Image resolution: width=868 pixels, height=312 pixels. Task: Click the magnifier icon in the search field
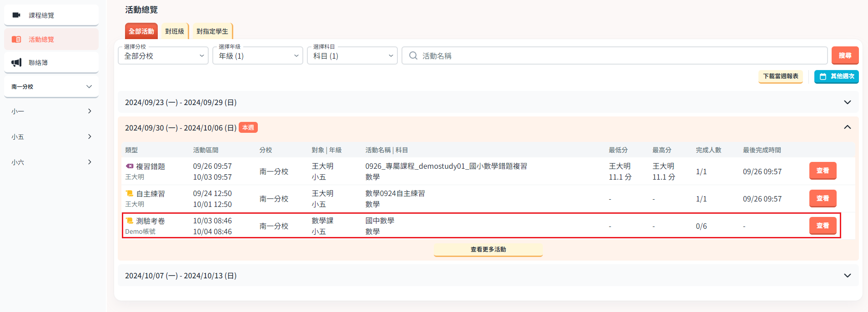pyautogui.click(x=413, y=55)
